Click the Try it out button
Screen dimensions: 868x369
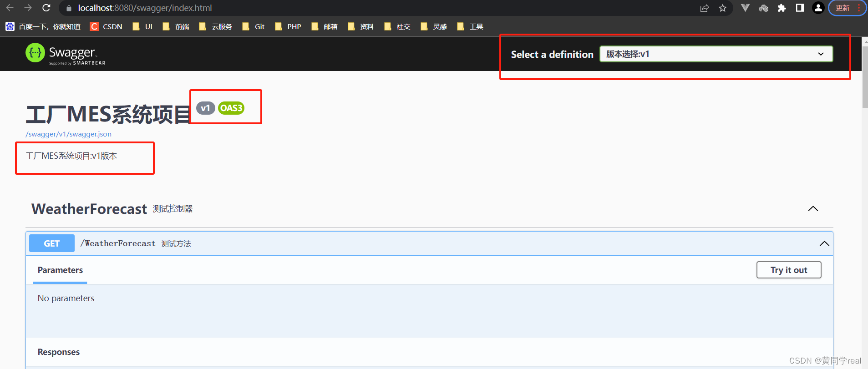point(788,270)
